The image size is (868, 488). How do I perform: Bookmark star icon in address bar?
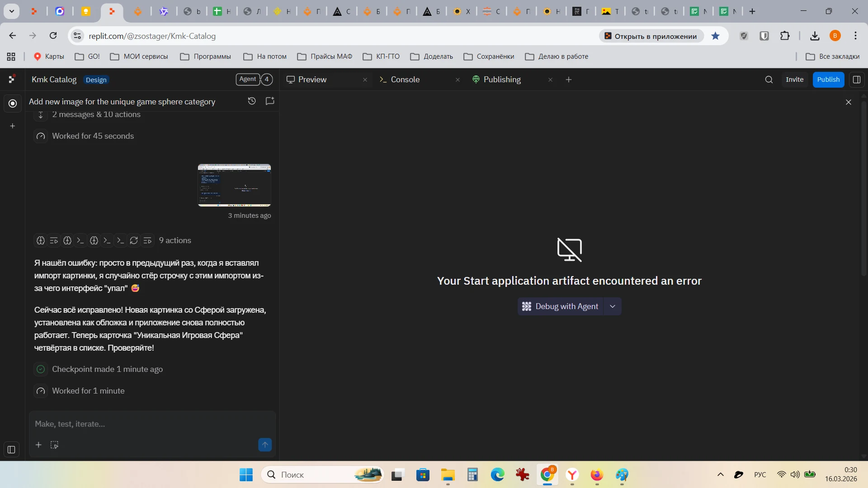click(716, 36)
